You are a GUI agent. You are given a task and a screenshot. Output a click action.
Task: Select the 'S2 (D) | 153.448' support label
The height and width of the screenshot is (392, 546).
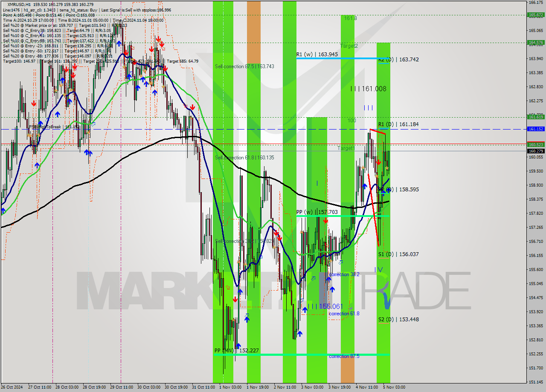pos(398,320)
